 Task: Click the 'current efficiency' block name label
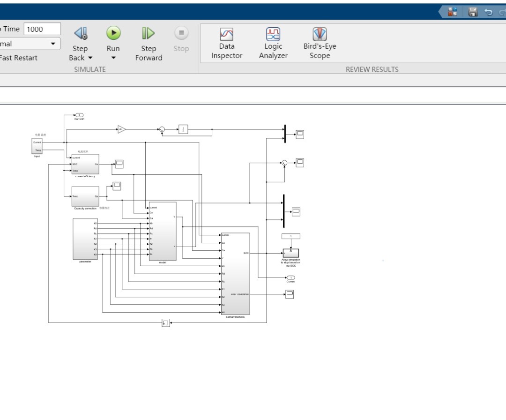click(85, 176)
